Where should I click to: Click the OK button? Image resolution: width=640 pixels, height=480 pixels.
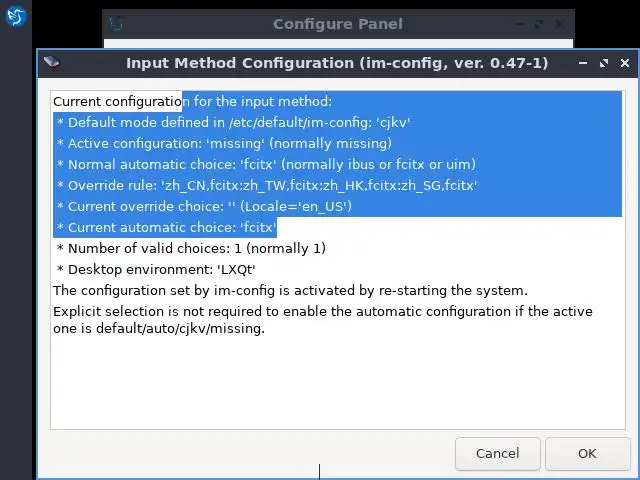tap(587, 453)
